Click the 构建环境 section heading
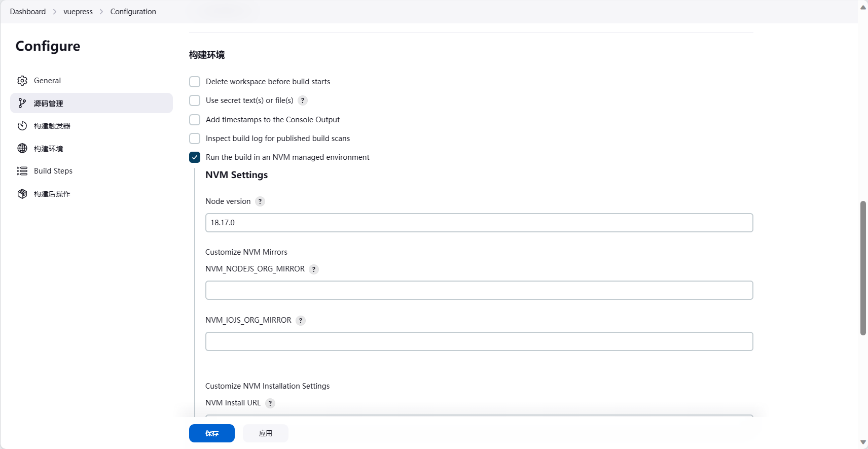Viewport: 868px width, 449px height. 207,55
